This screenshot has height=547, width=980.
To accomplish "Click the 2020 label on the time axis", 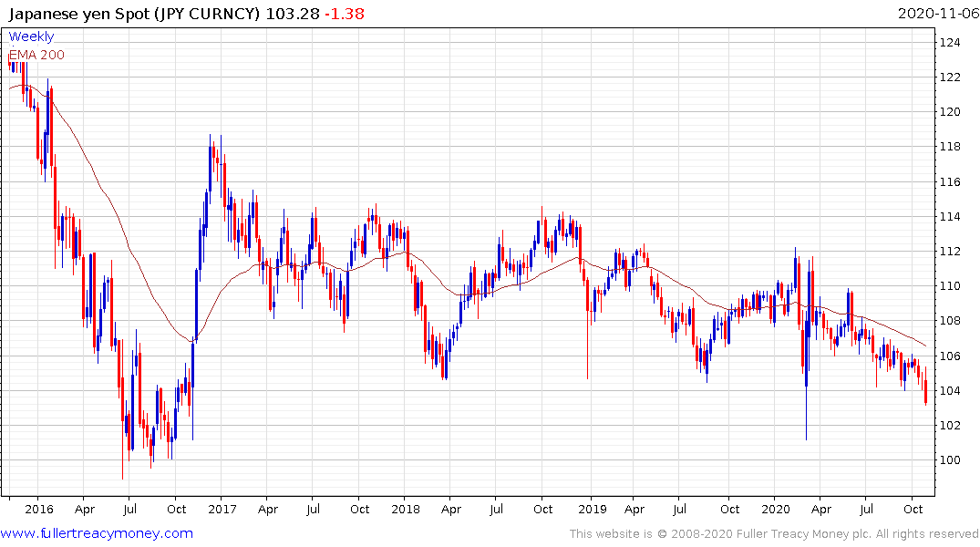I will pos(775,509).
